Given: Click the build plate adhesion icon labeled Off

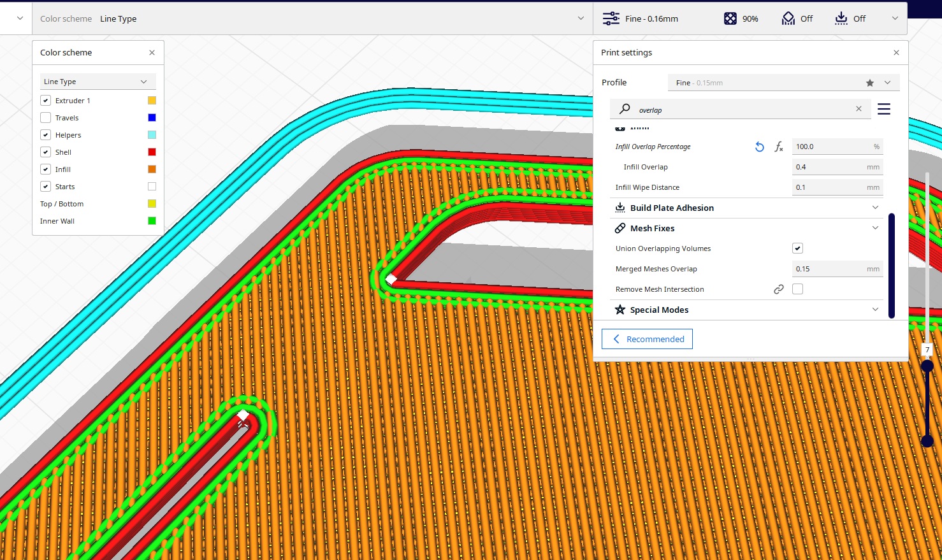Looking at the screenshot, I should coord(841,18).
